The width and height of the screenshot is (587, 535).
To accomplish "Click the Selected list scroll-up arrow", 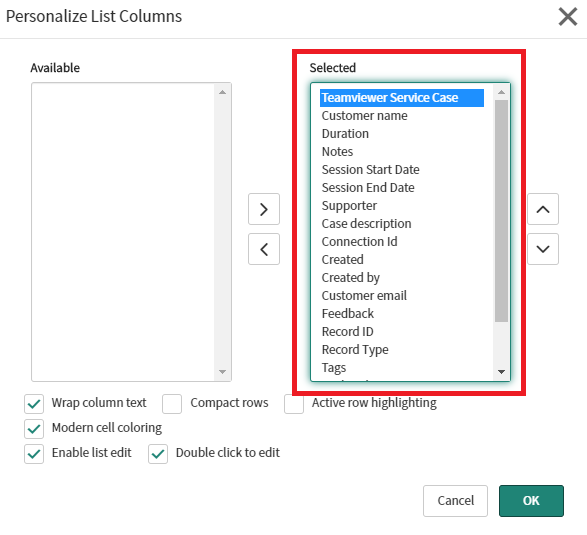I will [x=501, y=92].
